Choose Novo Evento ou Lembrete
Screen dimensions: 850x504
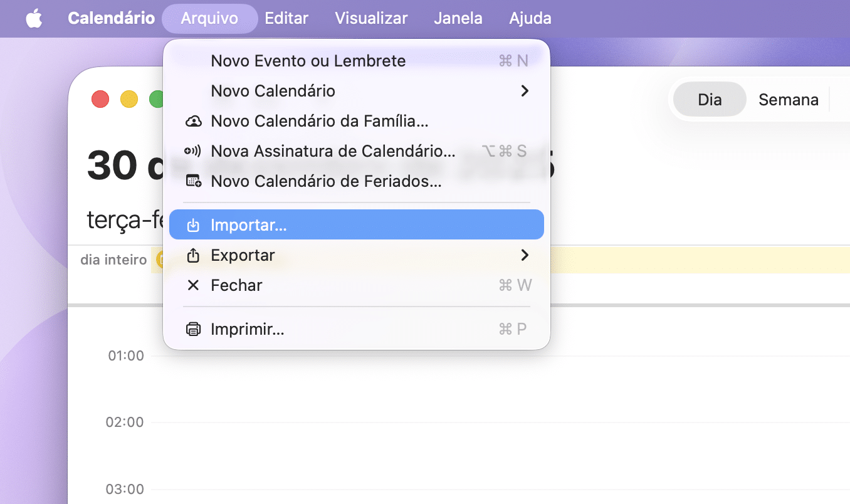click(308, 61)
